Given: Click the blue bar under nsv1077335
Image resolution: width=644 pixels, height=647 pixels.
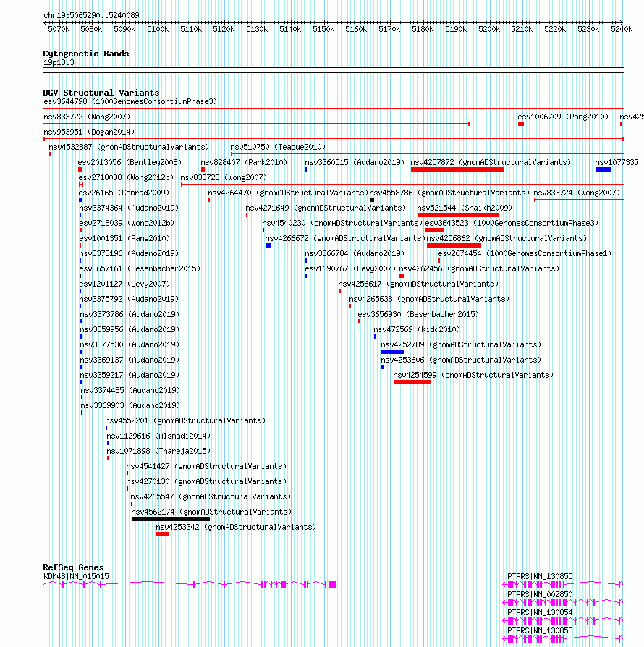Looking at the screenshot, I should [x=603, y=169].
